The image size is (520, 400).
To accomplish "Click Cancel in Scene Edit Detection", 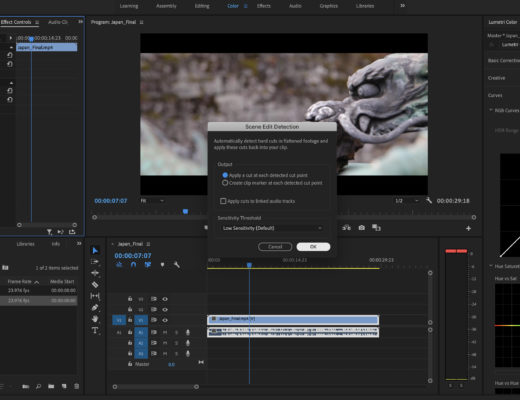I will [x=275, y=247].
